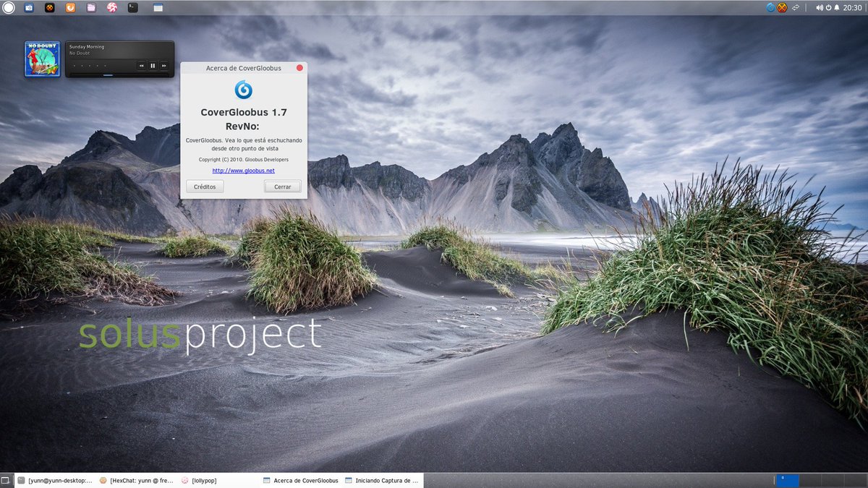
Task: Switch to the lollypop taskbar window
Action: click(x=219, y=481)
